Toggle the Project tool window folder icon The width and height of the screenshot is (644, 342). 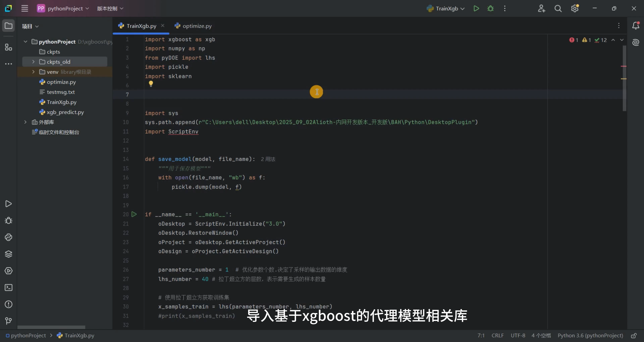[x=9, y=26]
